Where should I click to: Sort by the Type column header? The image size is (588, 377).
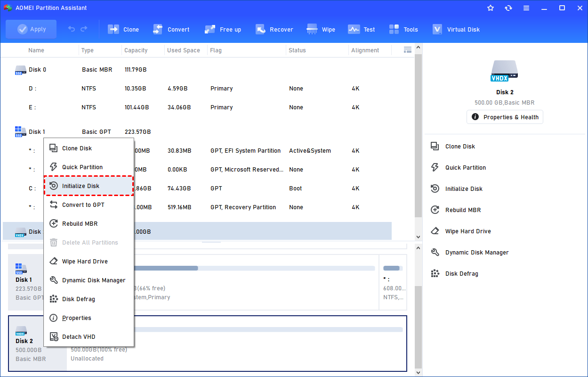coord(87,50)
